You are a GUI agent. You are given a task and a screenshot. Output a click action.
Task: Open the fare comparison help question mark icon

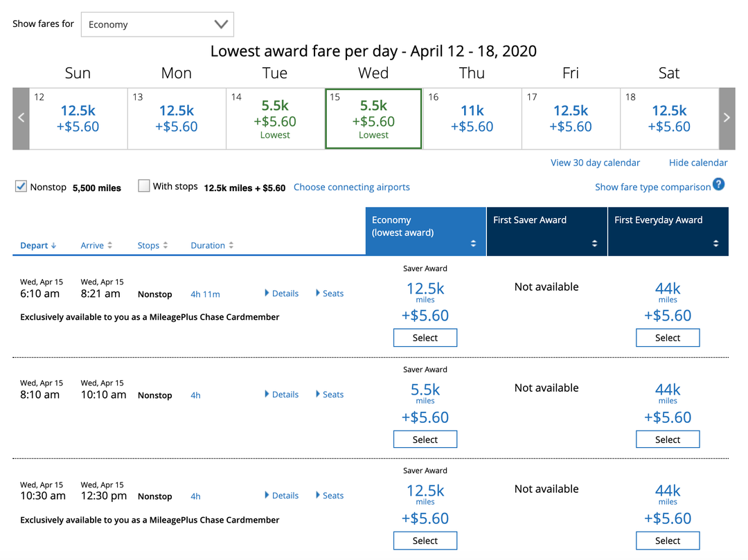[x=719, y=185]
